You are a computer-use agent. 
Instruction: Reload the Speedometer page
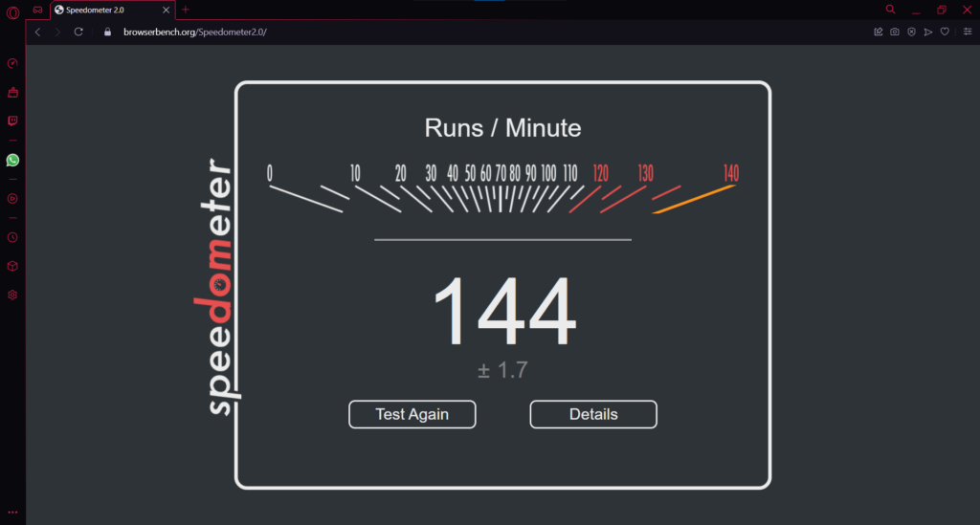coord(78,32)
